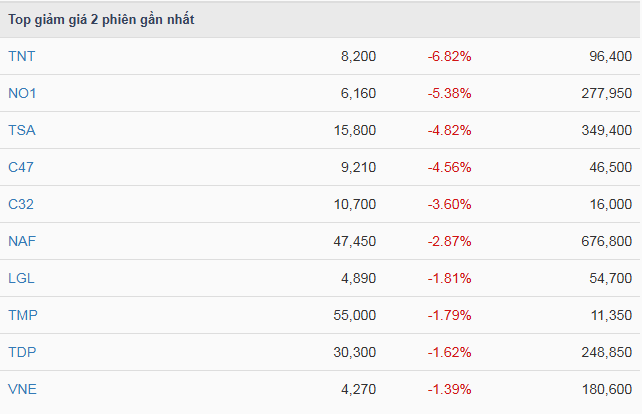Click the TDP ticker symbol
The image size is (642, 414).
pos(22,353)
